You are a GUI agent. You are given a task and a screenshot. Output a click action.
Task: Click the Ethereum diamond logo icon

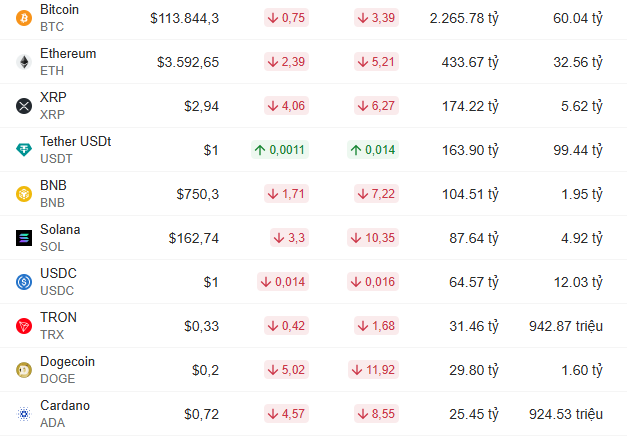pyautogui.click(x=24, y=62)
